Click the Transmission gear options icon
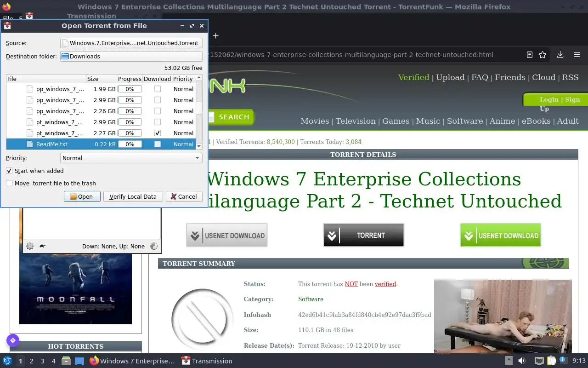 tap(30, 246)
